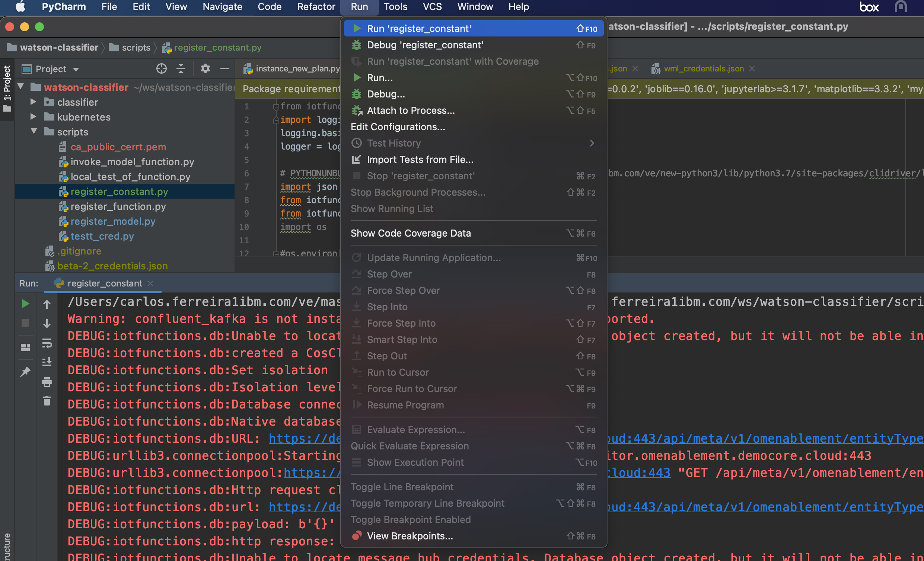Select local_test_of_function.py file
924x561 pixels.
(x=130, y=176)
